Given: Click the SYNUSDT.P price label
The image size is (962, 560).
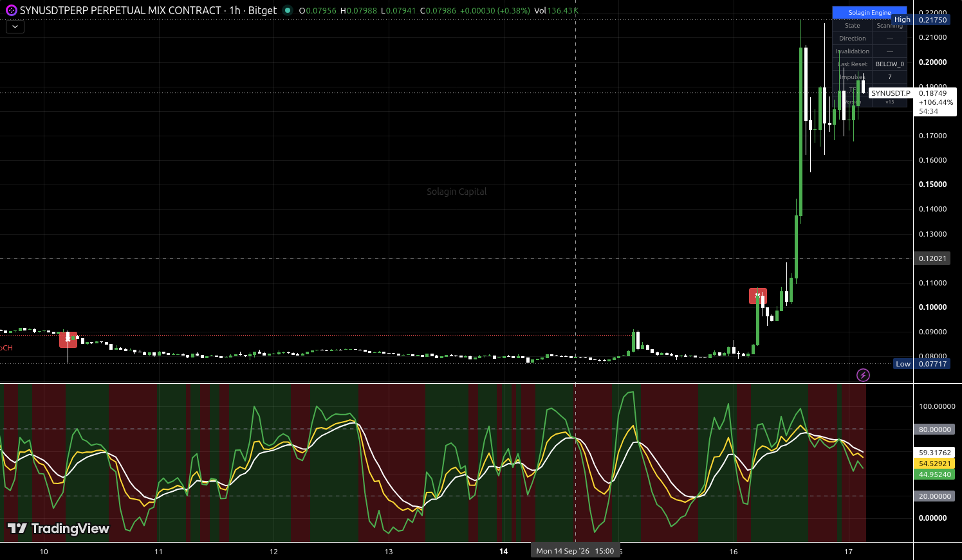Looking at the screenshot, I should pos(891,93).
